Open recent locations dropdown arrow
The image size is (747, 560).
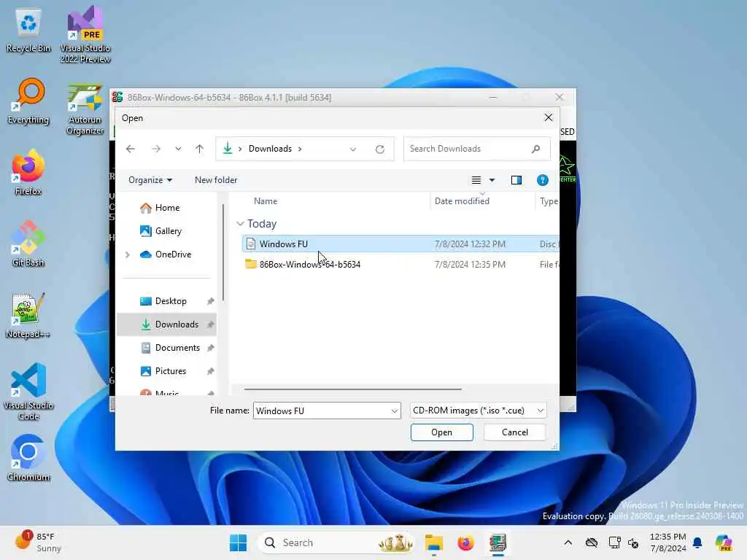coord(178,149)
